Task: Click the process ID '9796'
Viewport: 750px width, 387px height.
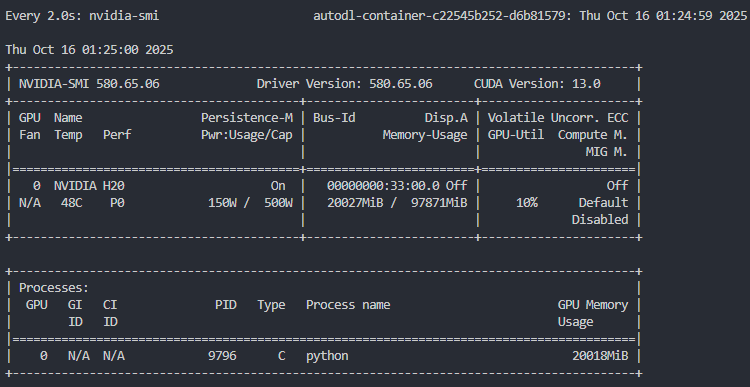Action: pyautogui.click(x=222, y=356)
